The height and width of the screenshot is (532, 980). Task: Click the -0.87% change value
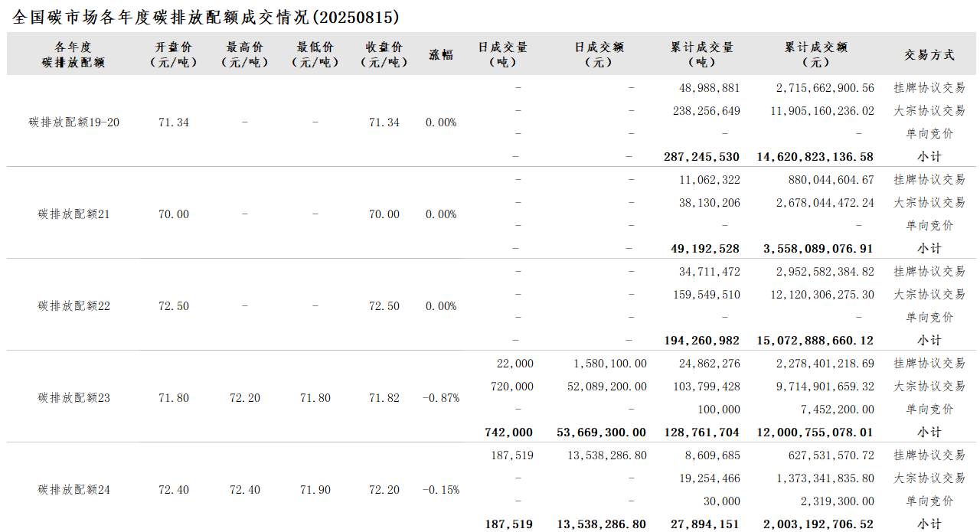[x=441, y=398]
